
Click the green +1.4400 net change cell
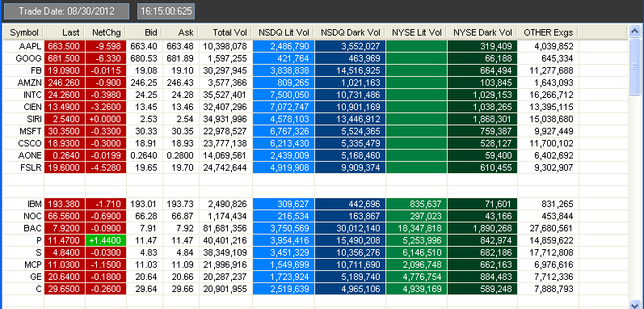(106, 240)
